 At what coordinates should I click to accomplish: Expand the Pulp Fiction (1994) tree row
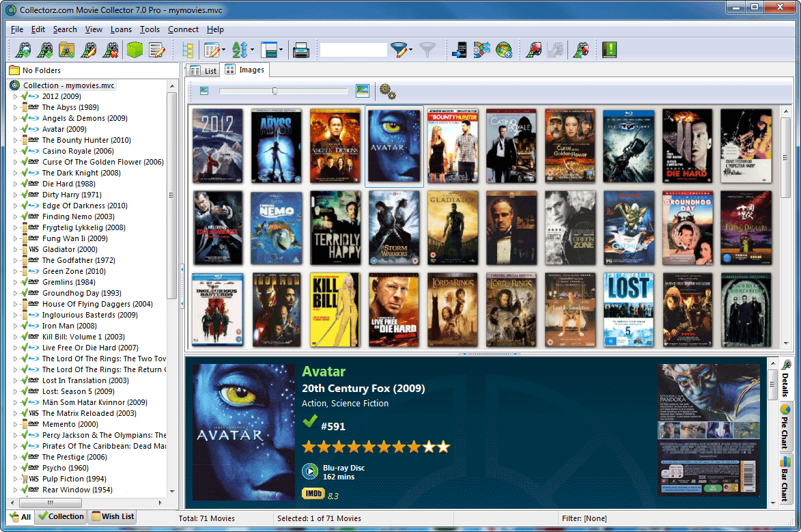coord(15,479)
